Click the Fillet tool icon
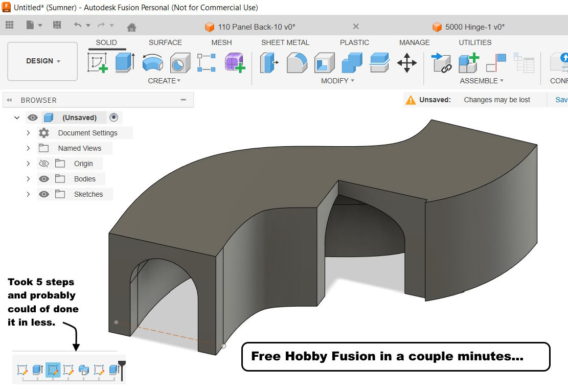Image resolution: width=568 pixels, height=392 pixels. [297, 63]
